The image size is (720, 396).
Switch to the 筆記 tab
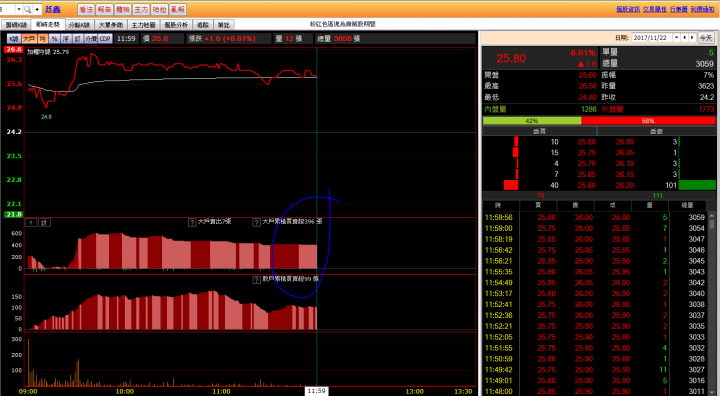pos(224,25)
